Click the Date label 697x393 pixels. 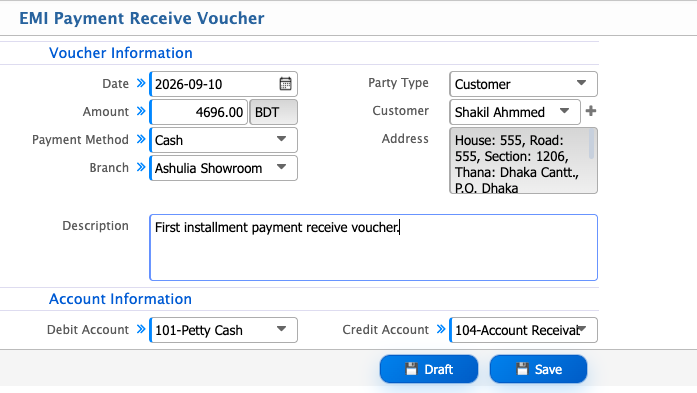pos(116,84)
